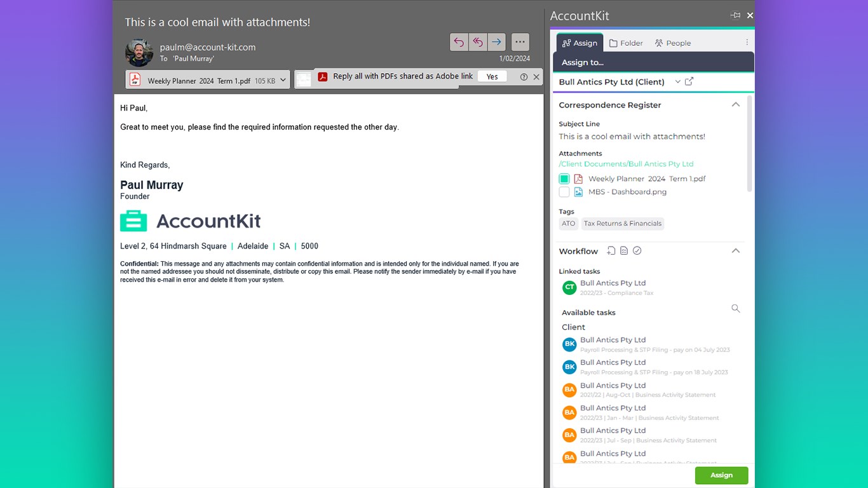Click the Adobe Acrobat icon in banner
The image size is (868, 488).
(323, 77)
